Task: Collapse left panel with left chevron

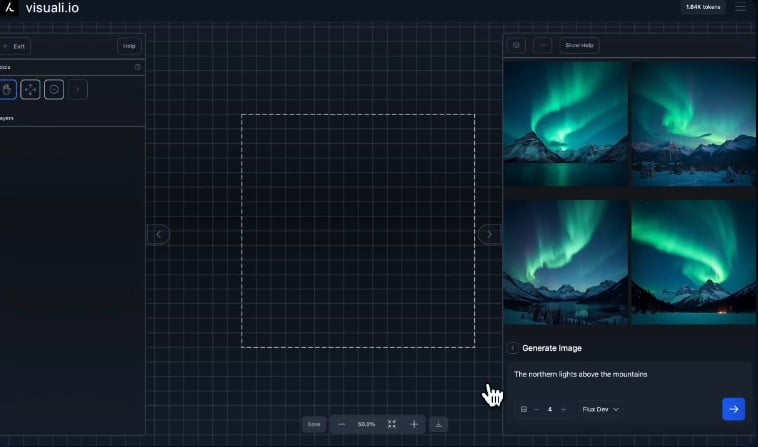Action: pyautogui.click(x=159, y=234)
